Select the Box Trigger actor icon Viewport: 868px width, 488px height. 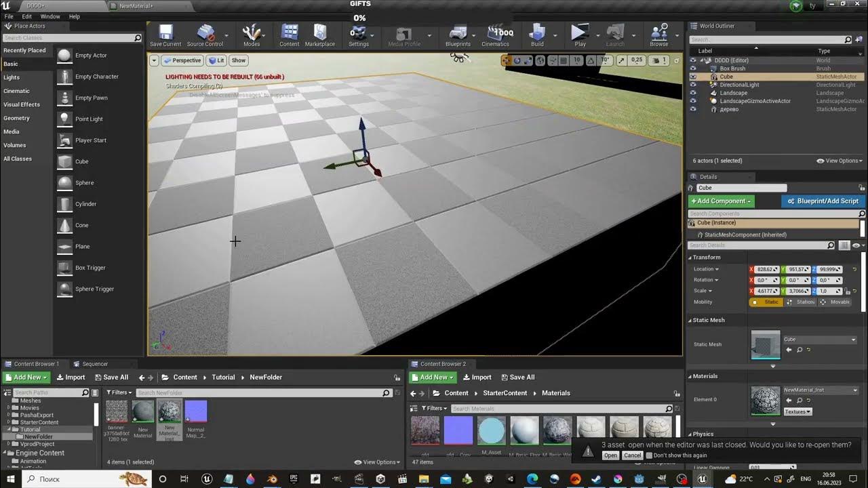[64, 268]
